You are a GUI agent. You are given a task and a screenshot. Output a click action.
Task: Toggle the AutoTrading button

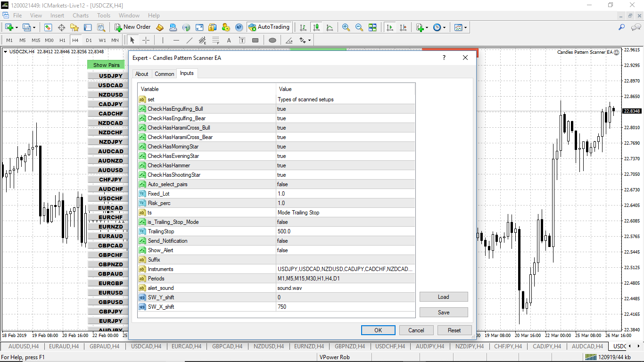[x=269, y=27]
